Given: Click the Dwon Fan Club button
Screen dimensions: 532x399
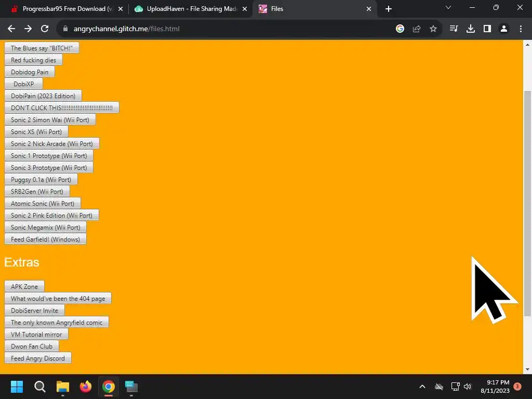Looking at the screenshot, I should click(x=32, y=346).
